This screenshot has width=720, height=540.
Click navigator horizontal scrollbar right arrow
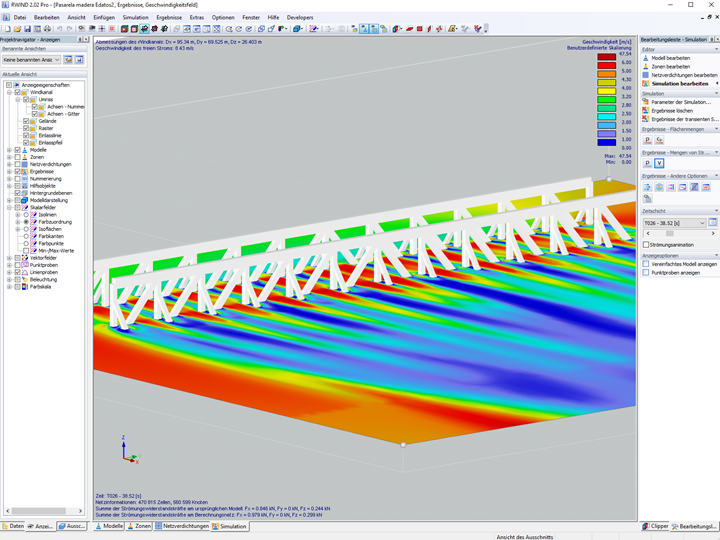(80, 511)
